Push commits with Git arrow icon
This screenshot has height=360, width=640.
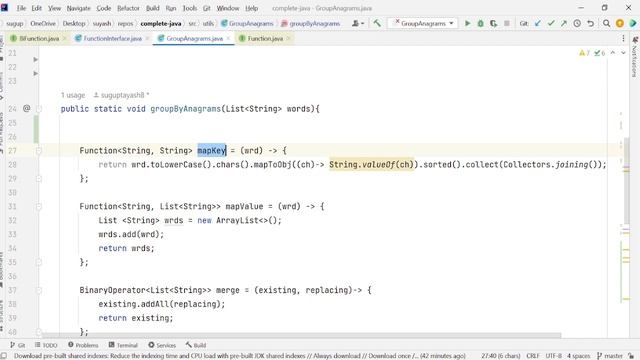pyautogui.click(x=564, y=24)
